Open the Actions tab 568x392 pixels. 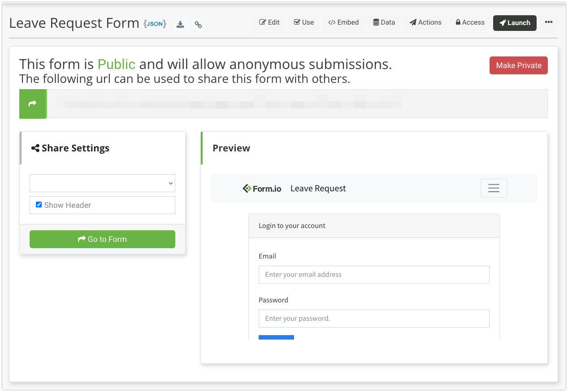click(x=425, y=22)
